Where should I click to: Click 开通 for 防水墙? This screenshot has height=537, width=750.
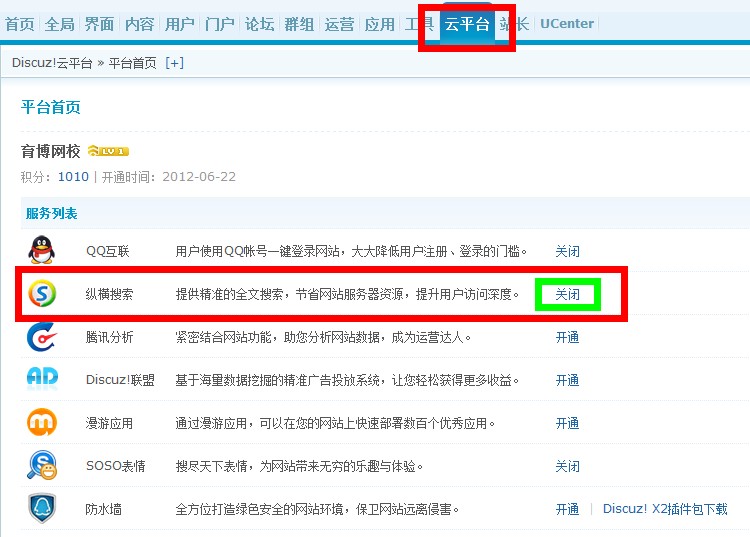tap(567, 509)
